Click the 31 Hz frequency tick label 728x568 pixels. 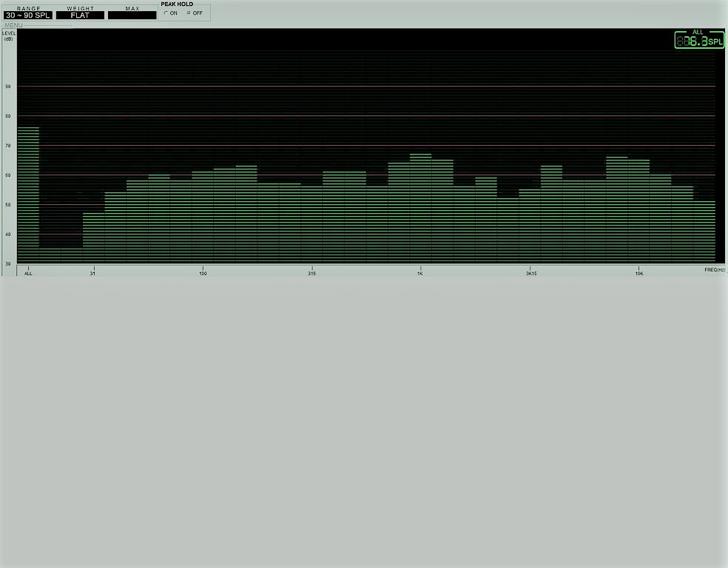tap(92, 274)
